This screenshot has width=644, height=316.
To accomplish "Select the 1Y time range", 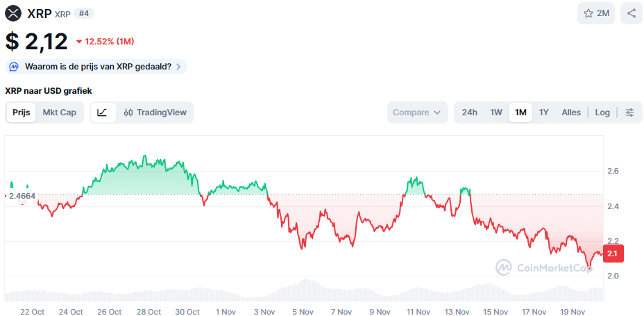I will pyautogui.click(x=544, y=113).
